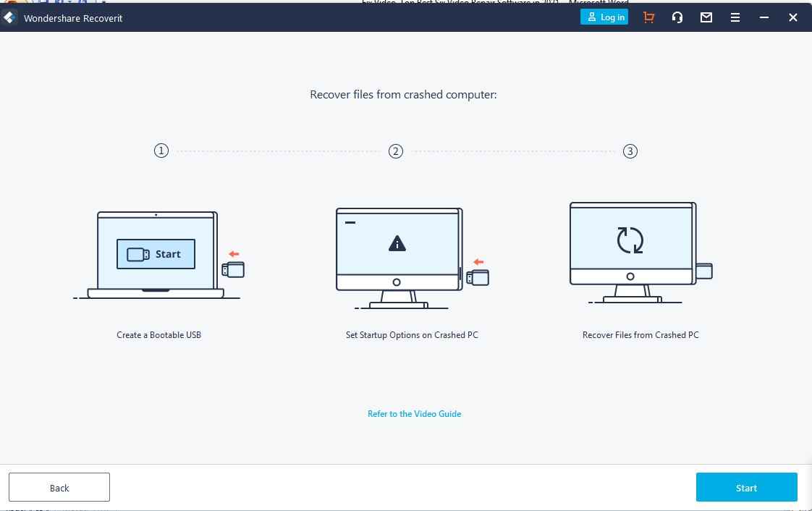Screen dimensions: 812x511
Task: Click the refresh monitor illustration for recovery
Action: (641, 252)
